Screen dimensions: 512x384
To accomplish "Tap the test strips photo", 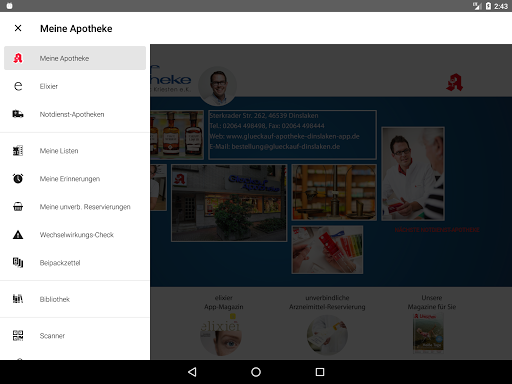I will pyautogui.click(x=327, y=250).
